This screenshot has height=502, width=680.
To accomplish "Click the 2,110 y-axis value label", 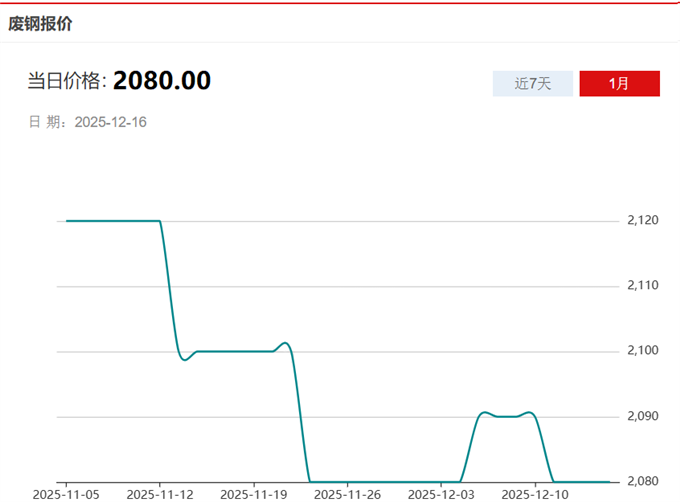I will pos(644,286).
